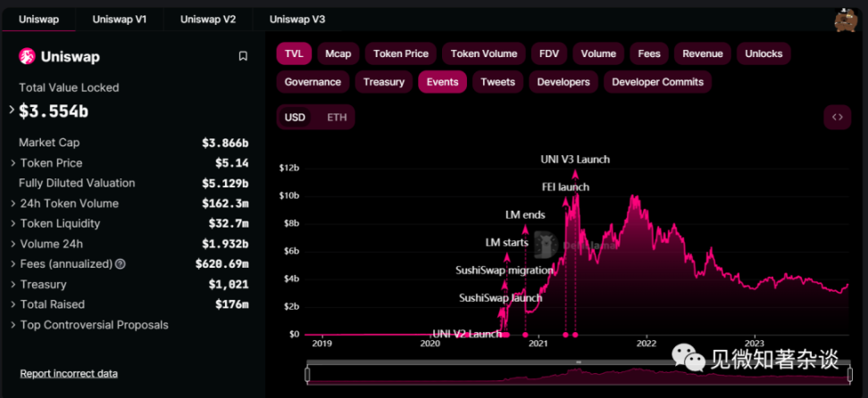Switch chart denomination to ETH
The image size is (868, 398).
tap(337, 117)
